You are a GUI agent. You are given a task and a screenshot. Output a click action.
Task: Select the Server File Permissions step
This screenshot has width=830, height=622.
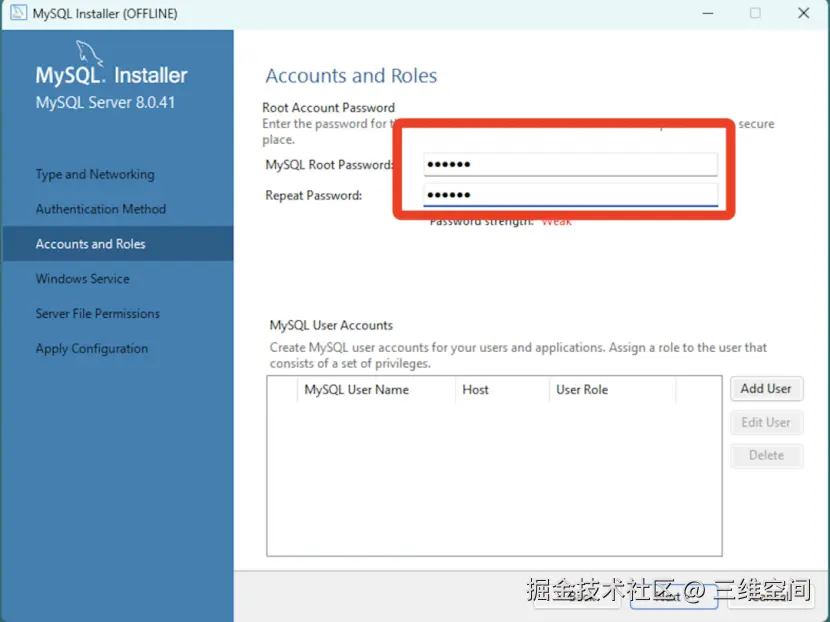[x=97, y=313]
